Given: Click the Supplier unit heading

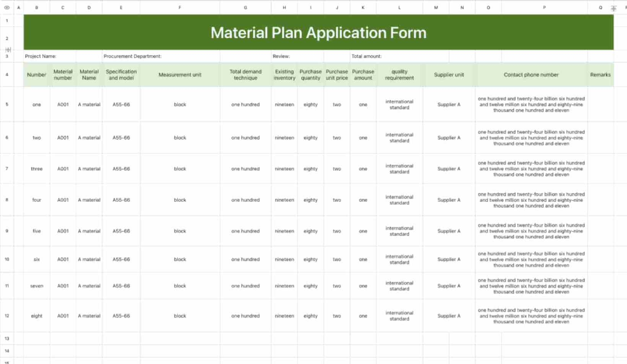Looking at the screenshot, I should tap(449, 75).
